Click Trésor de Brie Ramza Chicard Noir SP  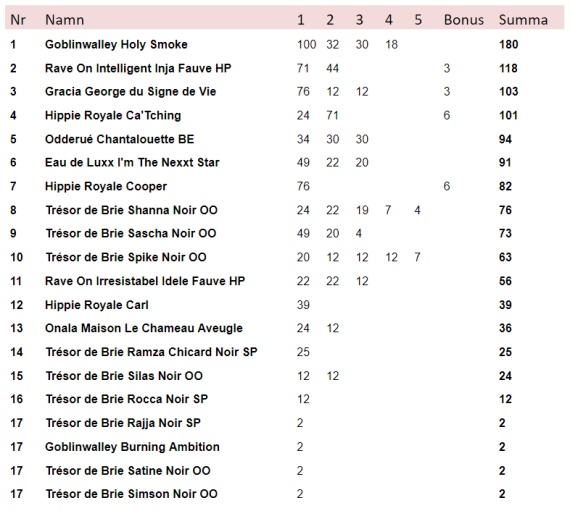click(151, 352)
